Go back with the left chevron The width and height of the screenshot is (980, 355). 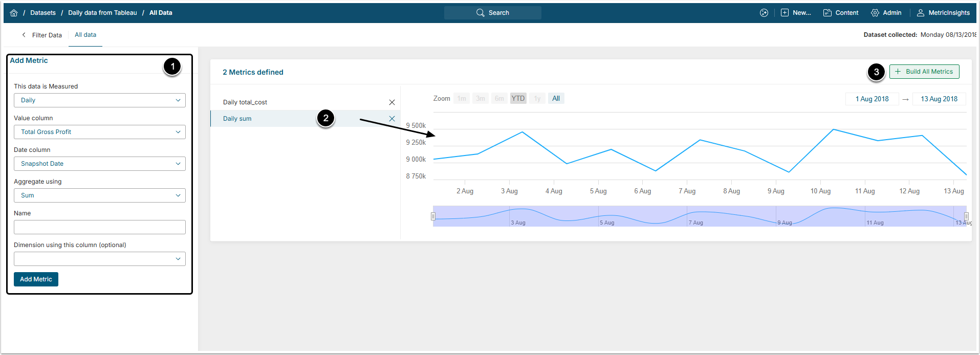tap(24, 35)
